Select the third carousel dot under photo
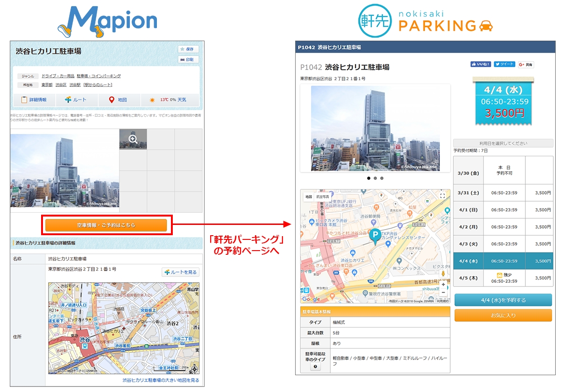This screenshot has height=392, width=566. point(382,178)
